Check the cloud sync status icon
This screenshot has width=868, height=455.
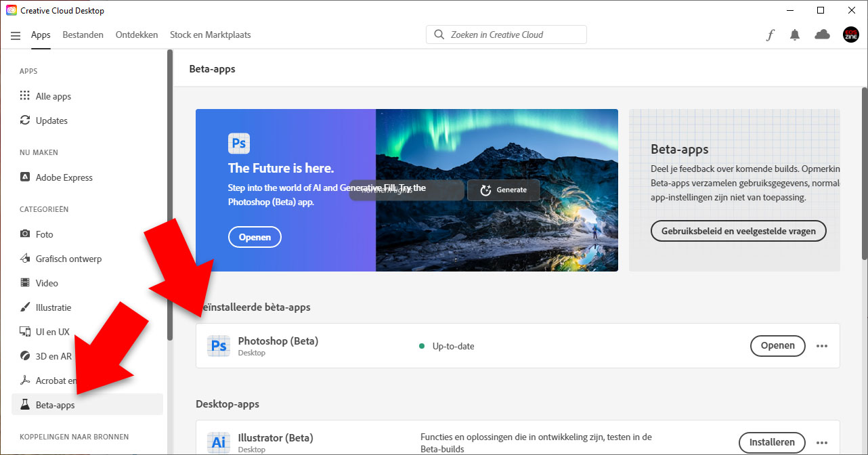click(x=822, y=35)
